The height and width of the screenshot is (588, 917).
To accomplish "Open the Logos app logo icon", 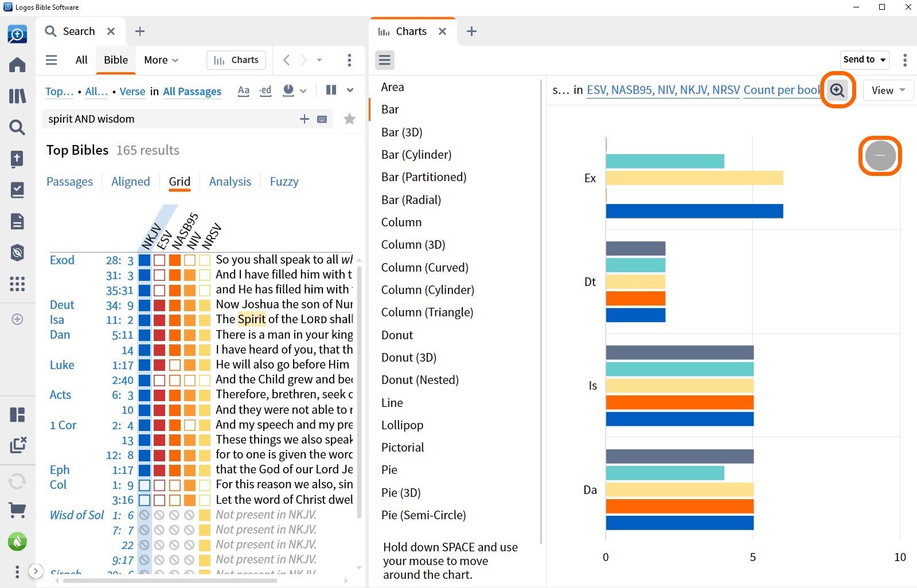I will [x=17, y=34].
